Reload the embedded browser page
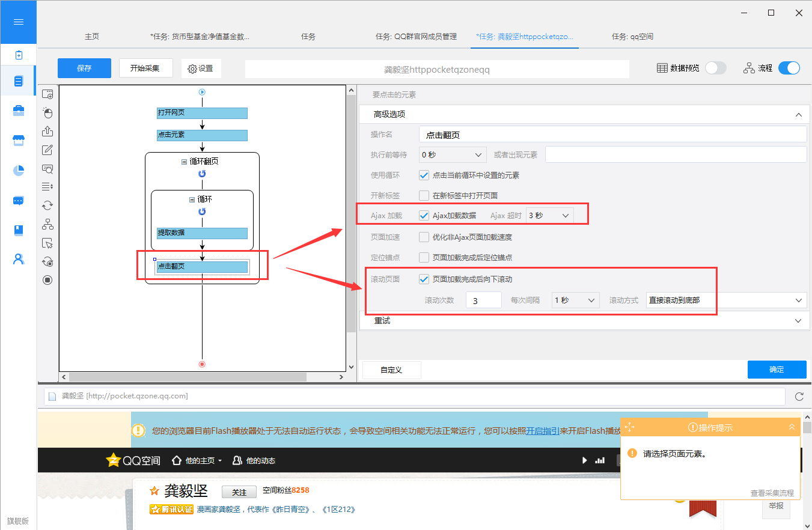Viewport: 812px width, 530px height. [x=799, y=397]
